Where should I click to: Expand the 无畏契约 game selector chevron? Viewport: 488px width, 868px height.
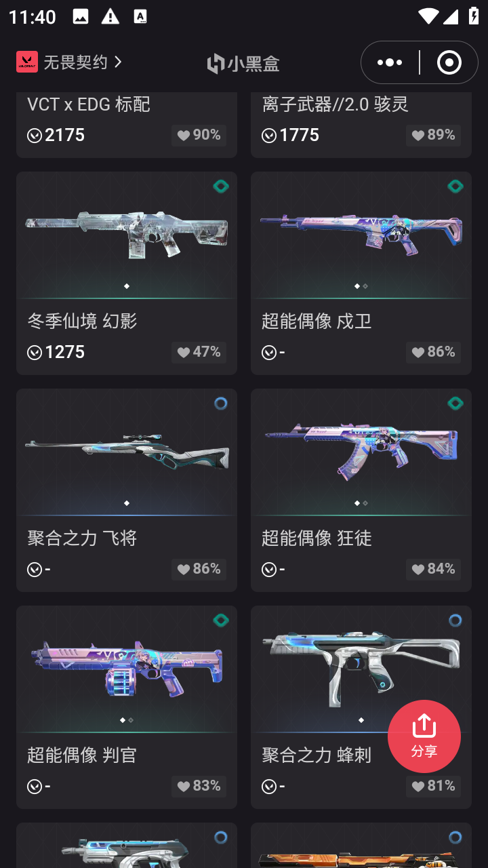pos(119,62)
